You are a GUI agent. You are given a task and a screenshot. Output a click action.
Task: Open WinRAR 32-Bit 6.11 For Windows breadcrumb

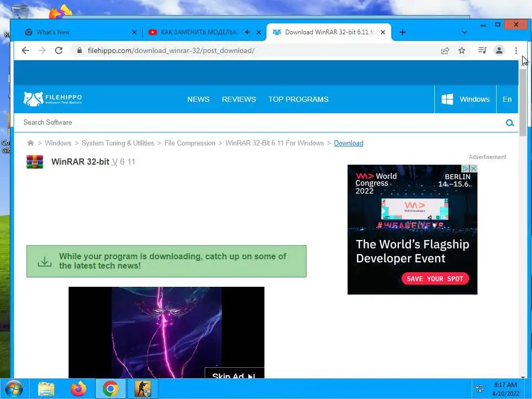click(274, 143)
